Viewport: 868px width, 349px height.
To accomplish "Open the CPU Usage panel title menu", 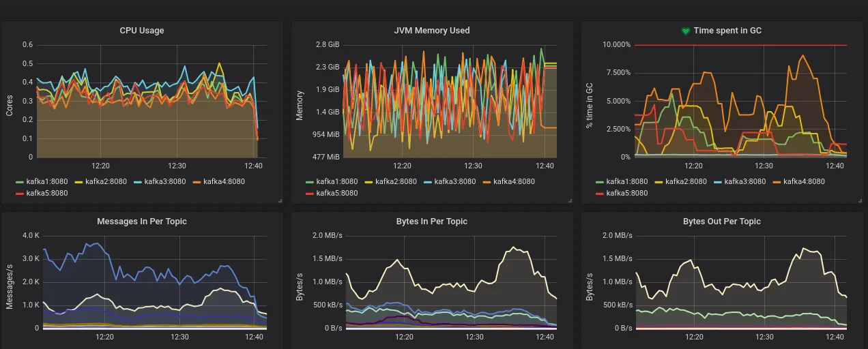I will pyautogui.click(x=142, y=31).
